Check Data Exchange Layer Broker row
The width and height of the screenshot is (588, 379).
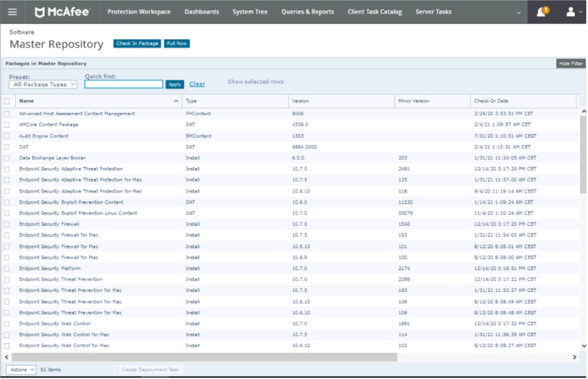[7, 158]
